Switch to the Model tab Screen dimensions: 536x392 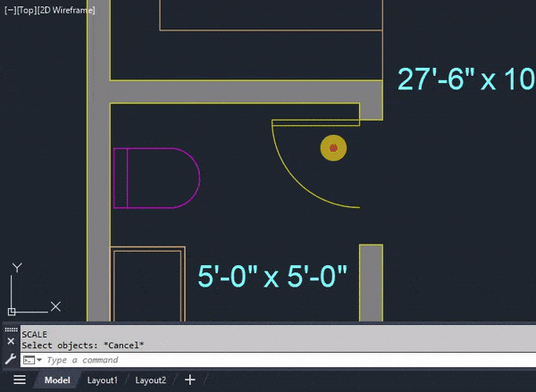(x=57, y=380)
